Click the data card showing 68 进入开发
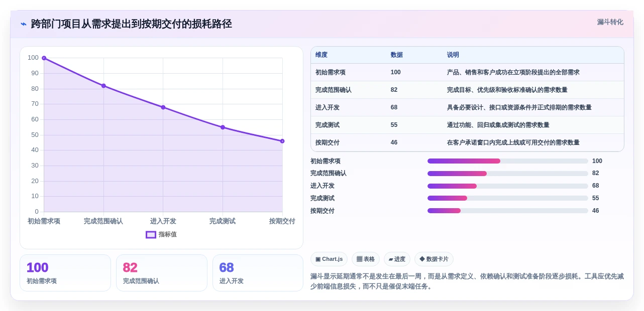This screenshot has width=644, height=311. click(x=258, y=273)
